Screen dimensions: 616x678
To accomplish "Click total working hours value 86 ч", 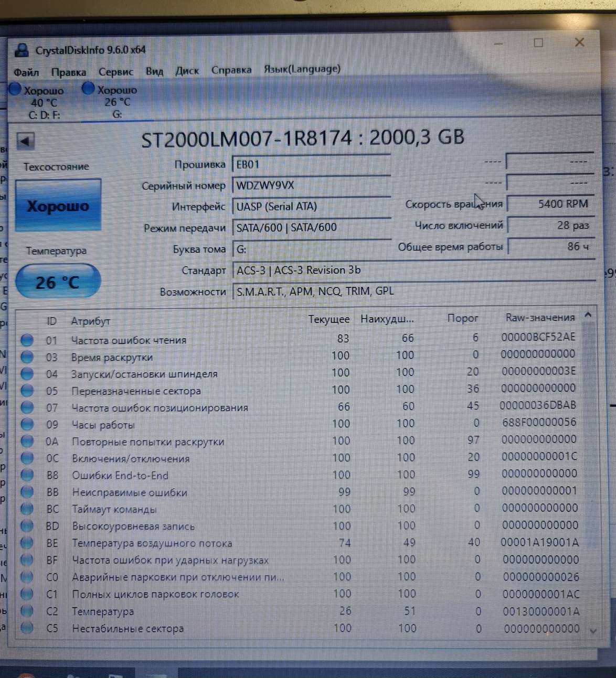I will tap(550, 246).
